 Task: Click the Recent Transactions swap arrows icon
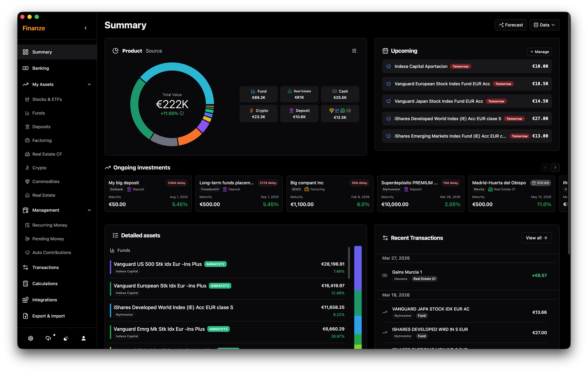[x=385, y=238]
